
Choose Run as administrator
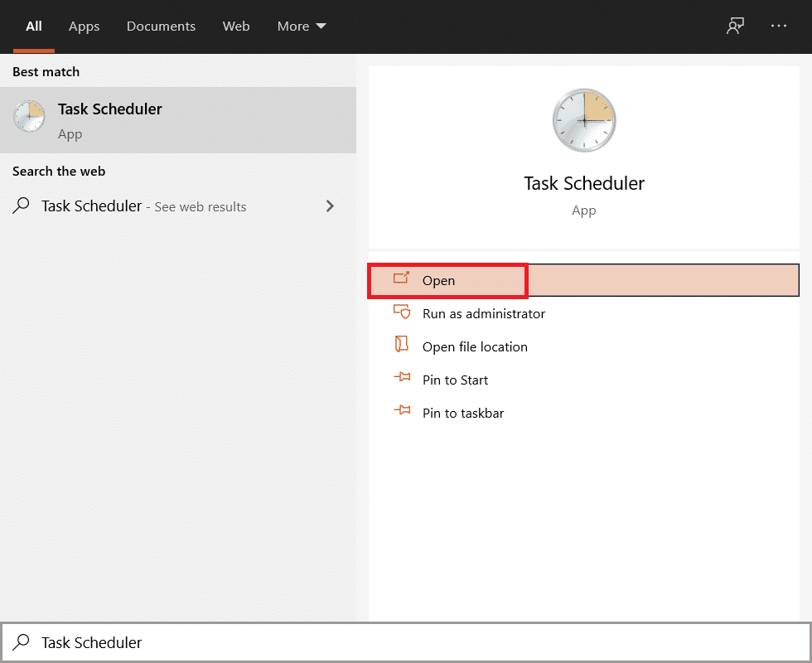tap(483, 313)
